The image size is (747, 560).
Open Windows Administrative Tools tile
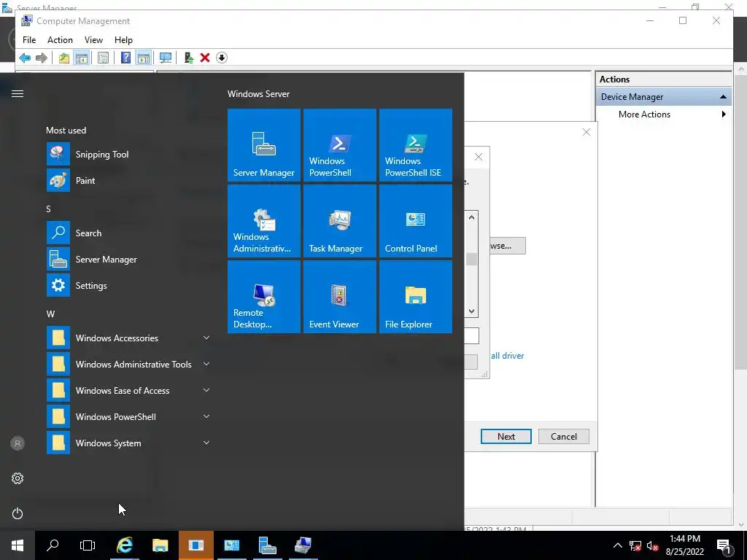click(x=264, y=220)
